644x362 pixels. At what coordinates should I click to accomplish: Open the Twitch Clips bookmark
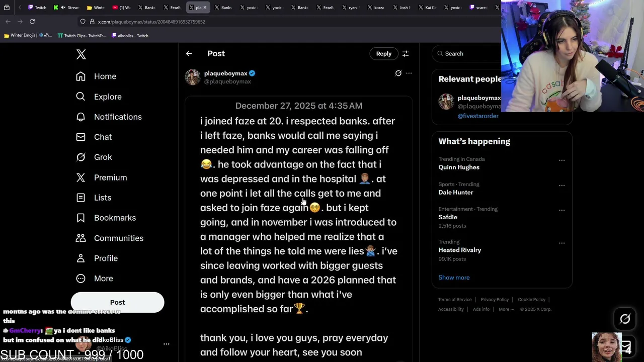82,36
